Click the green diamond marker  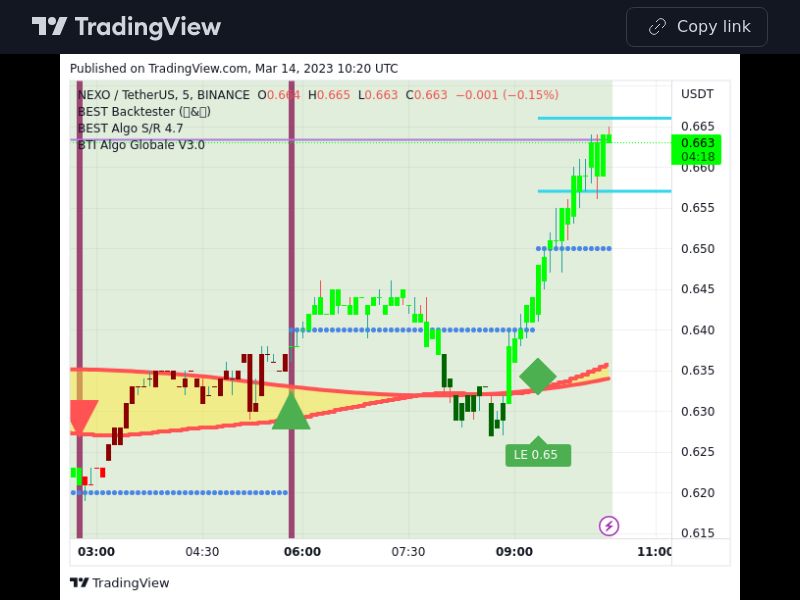tap(538, 377)
